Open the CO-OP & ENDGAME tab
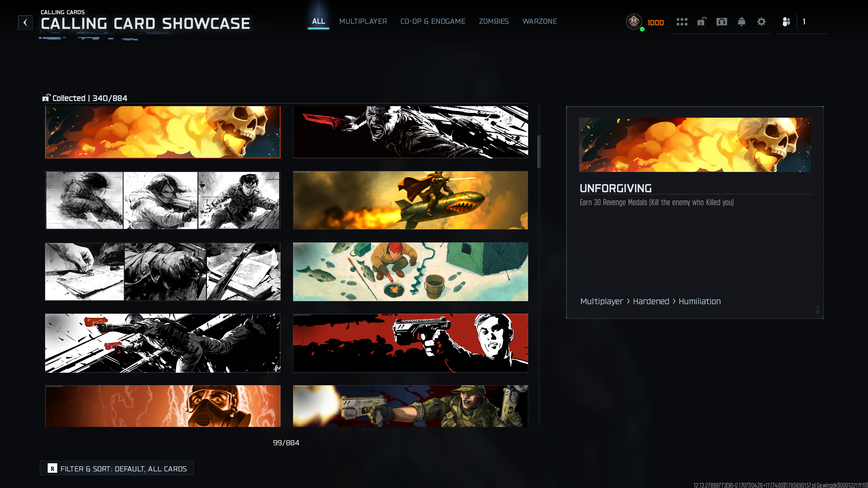Screen dimensions: 868x488 433,21
